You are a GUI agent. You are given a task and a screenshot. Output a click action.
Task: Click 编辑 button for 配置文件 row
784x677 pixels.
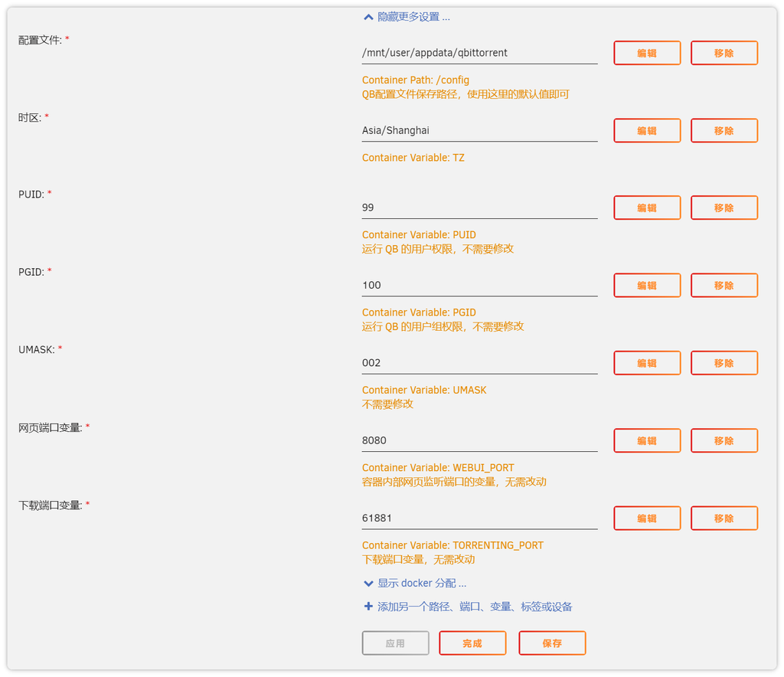647,53
